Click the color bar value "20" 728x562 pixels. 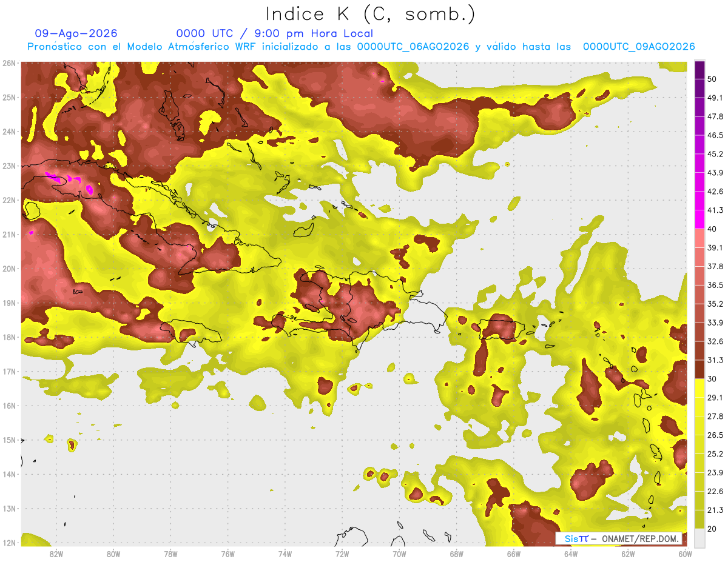(x=712, y=529)
